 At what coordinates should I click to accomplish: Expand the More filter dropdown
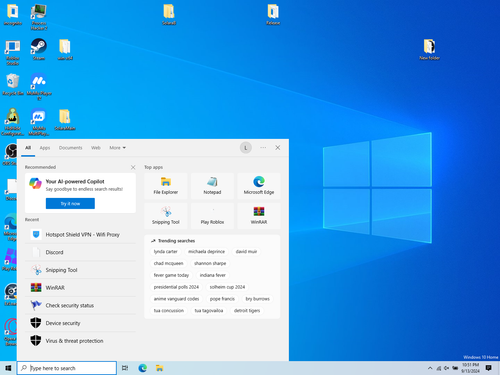pos(117,148)
